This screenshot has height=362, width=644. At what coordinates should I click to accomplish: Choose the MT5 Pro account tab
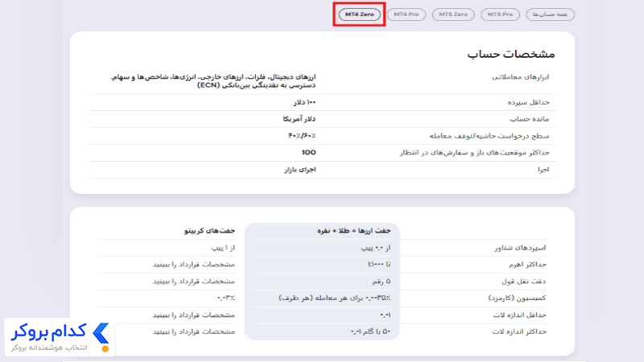coord(500,14)
